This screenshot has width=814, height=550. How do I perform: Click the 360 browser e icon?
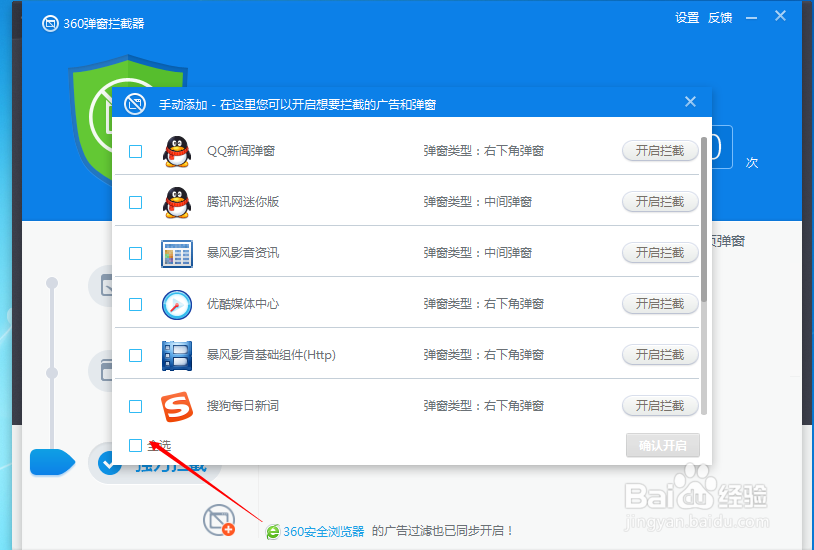point(273,531)
